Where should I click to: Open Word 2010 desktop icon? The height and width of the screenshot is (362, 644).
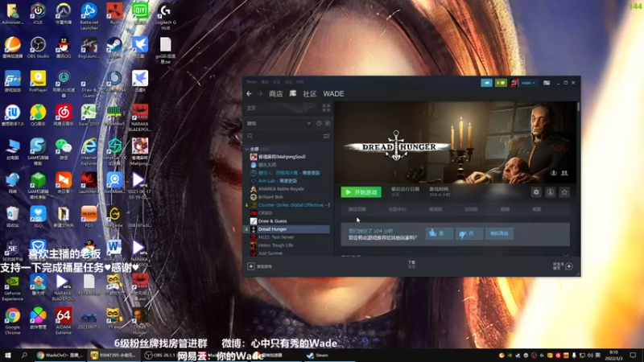[x=114, y=251]
